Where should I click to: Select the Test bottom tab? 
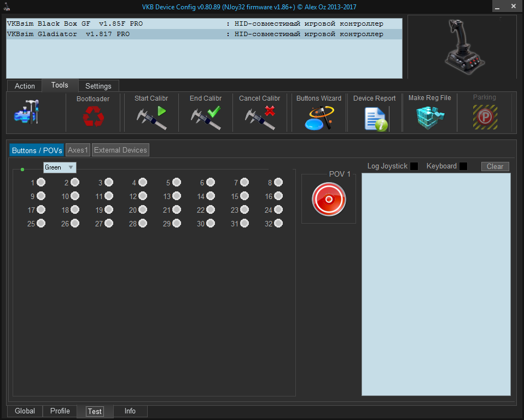pyautogui.click(x=95, y=411)
